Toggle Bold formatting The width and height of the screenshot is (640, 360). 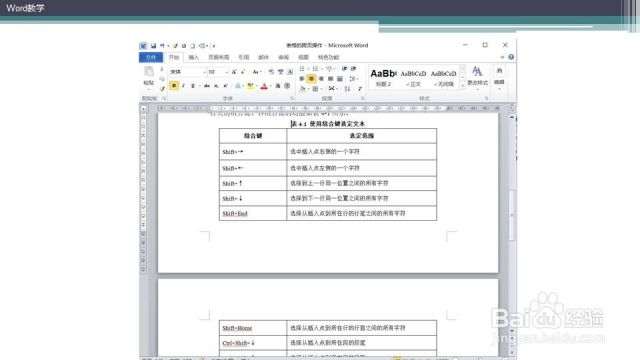(x=174, y=86)
